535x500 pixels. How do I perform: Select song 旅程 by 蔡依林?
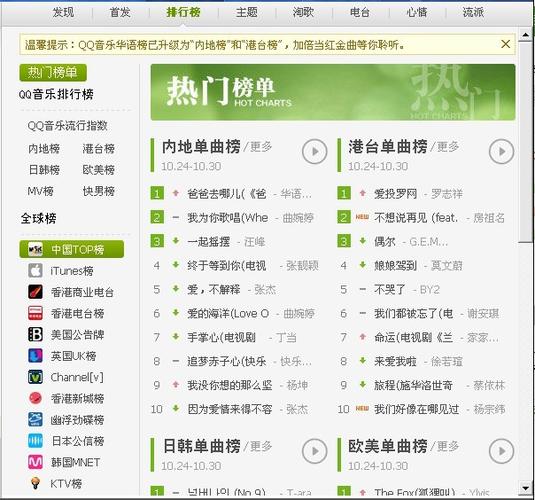pyautogui.click(x=413, y=385)
